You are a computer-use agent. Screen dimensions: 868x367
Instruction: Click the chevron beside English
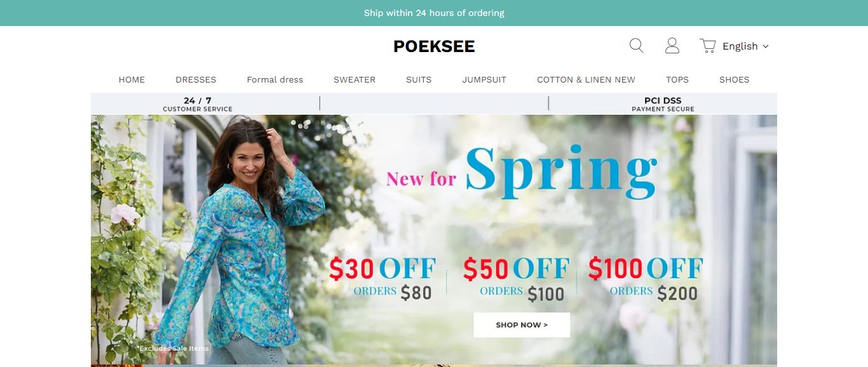(x=765, y=46)
